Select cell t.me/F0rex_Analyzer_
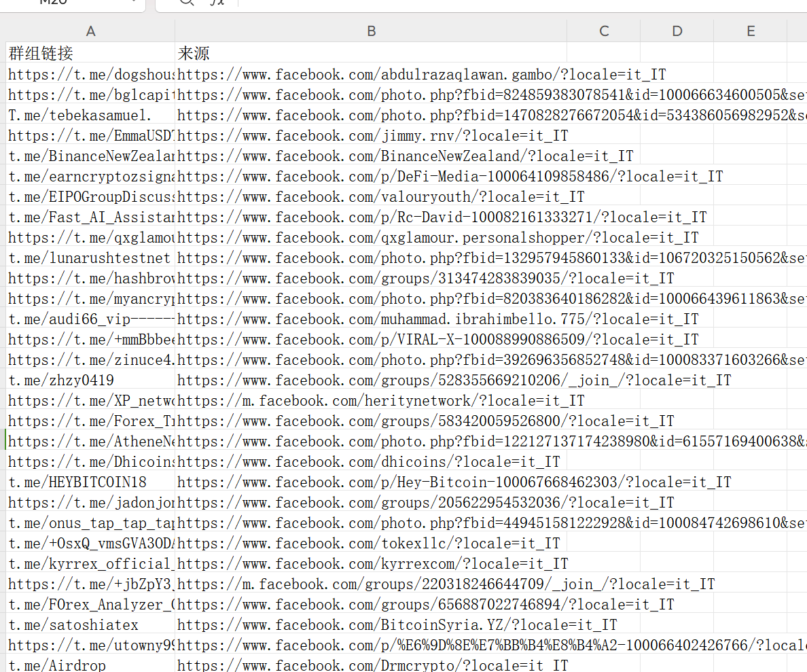 pyautogui.click(x=90, y=604)
